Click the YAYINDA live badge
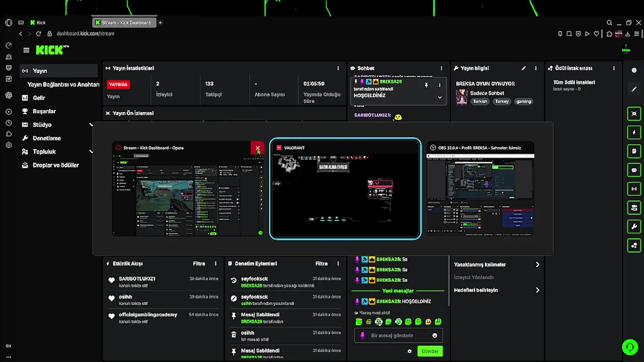The image size is (644, 362). click(118, 84)
